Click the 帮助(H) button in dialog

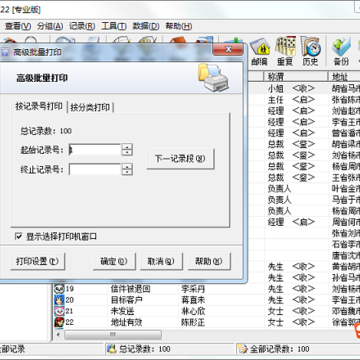209,261
